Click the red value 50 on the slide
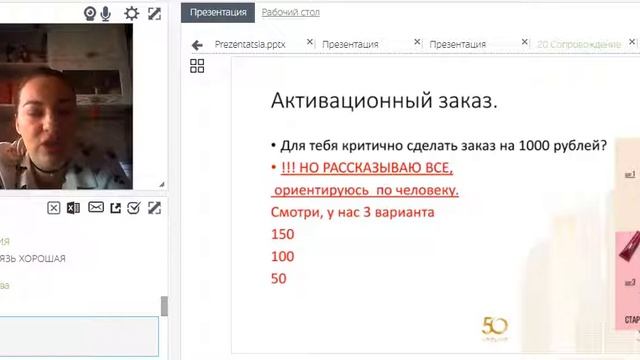Screen dimensions: 640x360 279,279
